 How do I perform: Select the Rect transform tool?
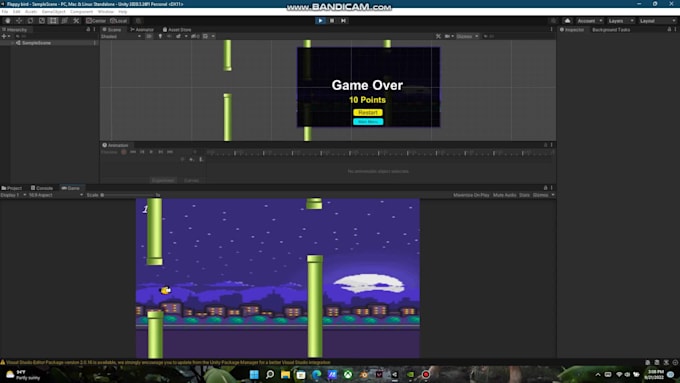53,21
